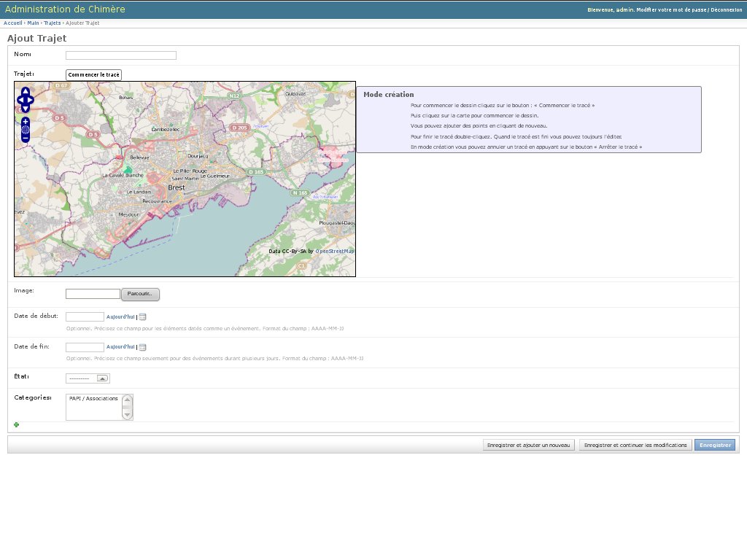Zoom in on the map

pyautogui.click(x=26, y=120)
